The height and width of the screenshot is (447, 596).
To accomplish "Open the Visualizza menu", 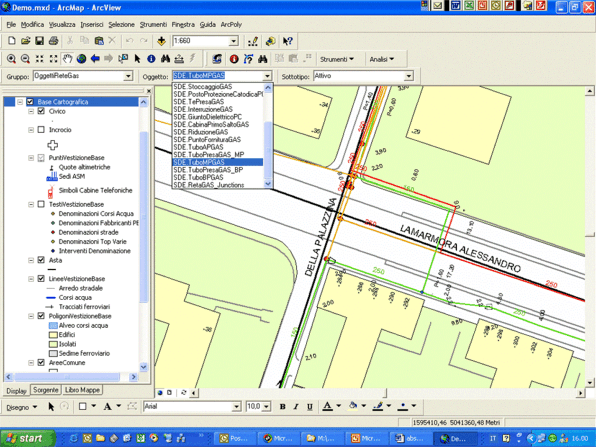I will [x=62, y=25].
